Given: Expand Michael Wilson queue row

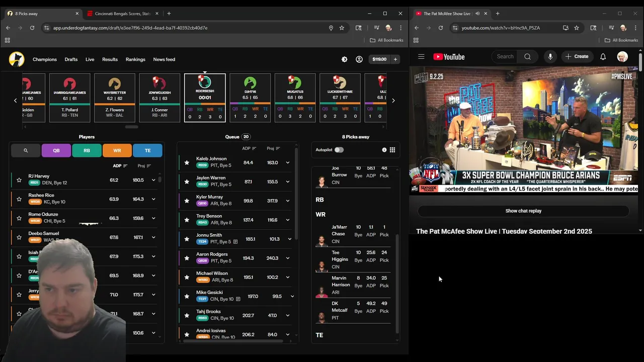Looking at the screenshot, I should (288, 277).
